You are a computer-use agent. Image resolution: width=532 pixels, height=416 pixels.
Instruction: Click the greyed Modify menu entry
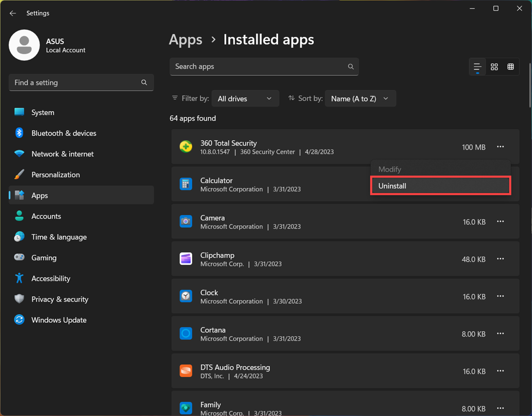440,169
